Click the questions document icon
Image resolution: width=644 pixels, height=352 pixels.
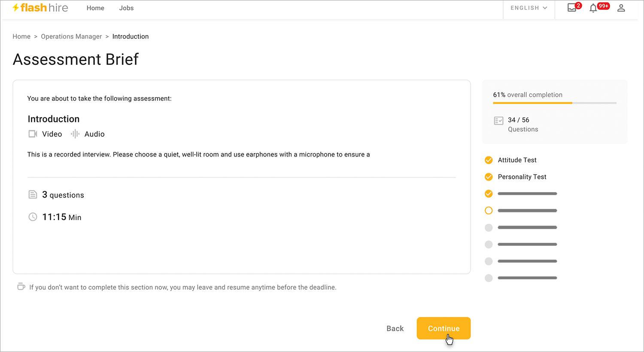(x=33, y=195)
